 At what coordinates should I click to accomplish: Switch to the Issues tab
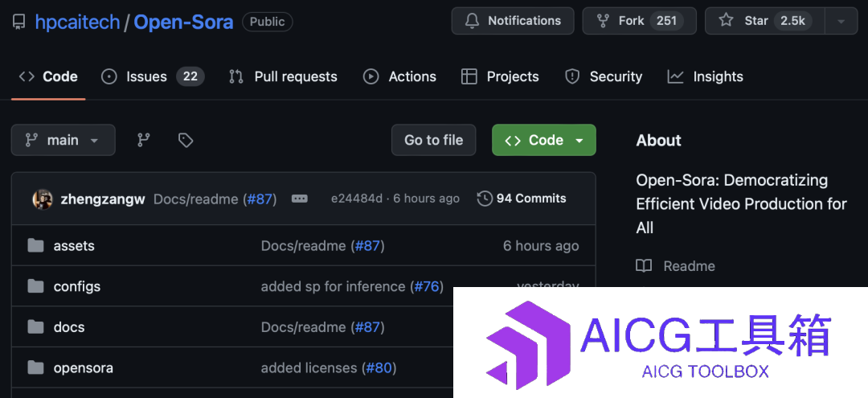(x=153, y=76)
